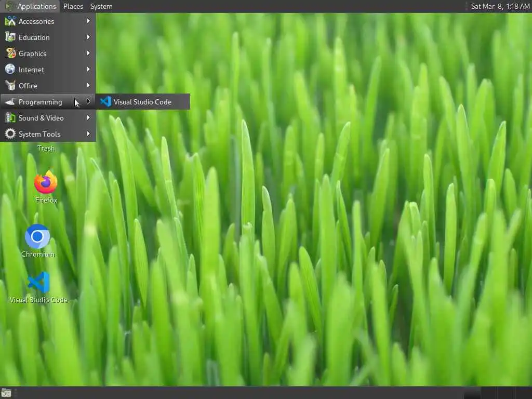Viewport: 532px width, 399px height.
Task: Select the Accessories menu label
Action: coord(36,21)
